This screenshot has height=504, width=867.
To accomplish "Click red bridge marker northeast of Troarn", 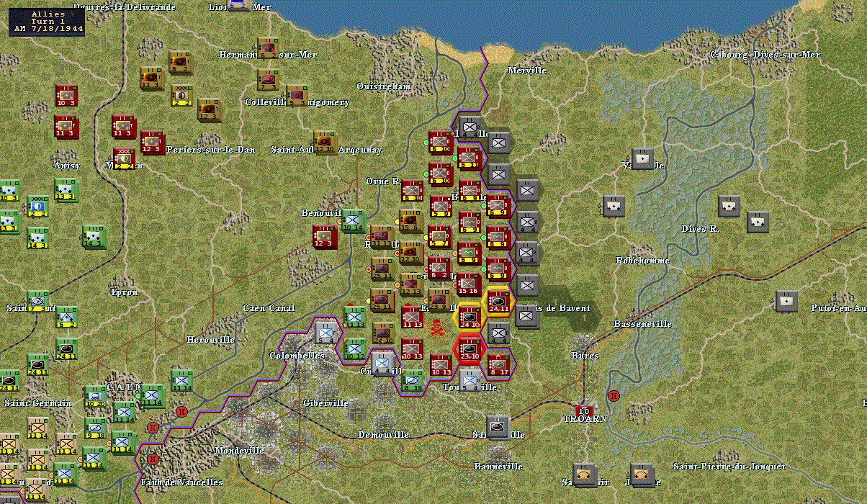I will [x=614, y=395].
